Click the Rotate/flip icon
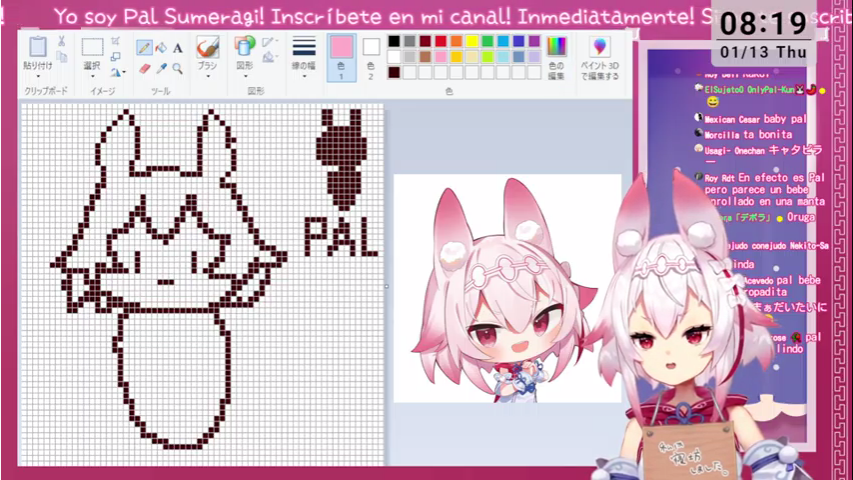853x480 pixels. 115,71
